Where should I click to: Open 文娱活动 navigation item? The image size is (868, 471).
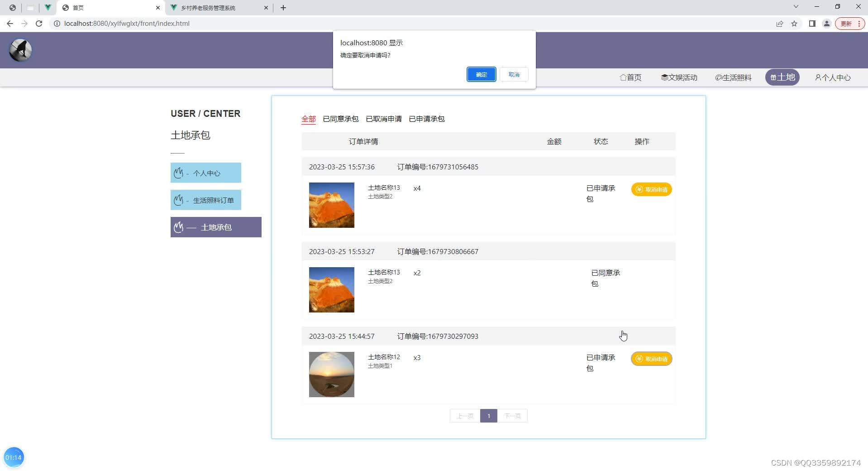(679, 77)
